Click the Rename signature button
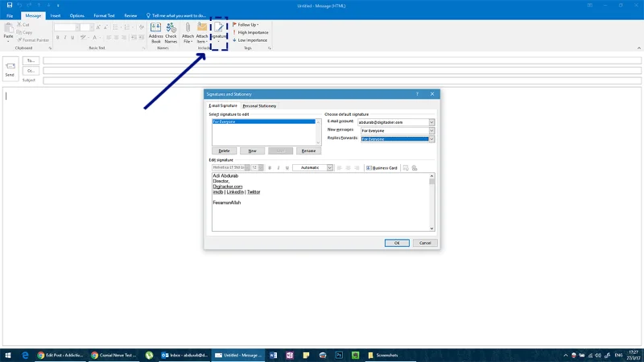This screenshot has height=362, width=644. 308,151
